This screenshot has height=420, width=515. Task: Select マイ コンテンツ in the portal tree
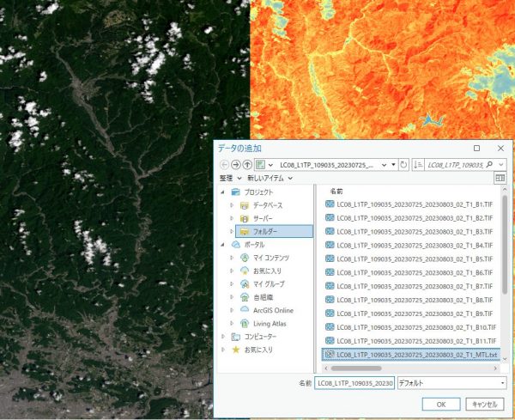point(271,258)
